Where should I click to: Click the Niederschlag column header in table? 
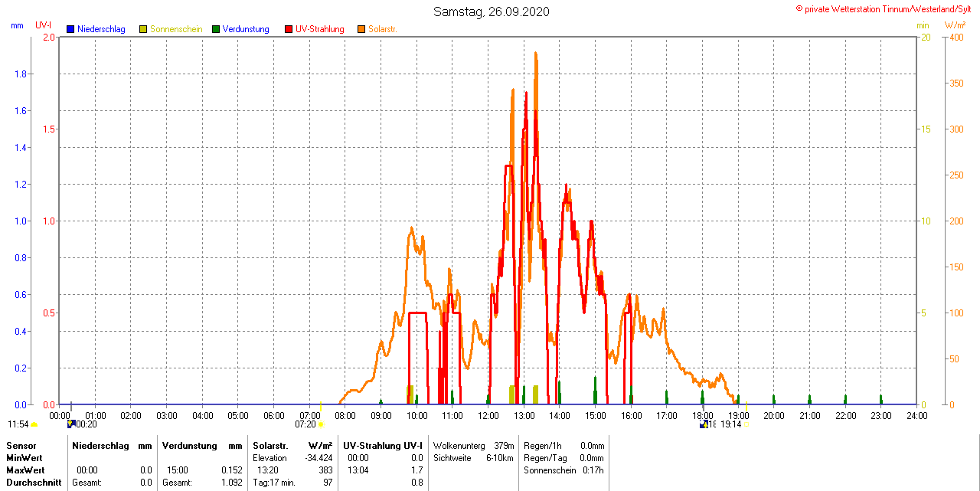point(100,446)
